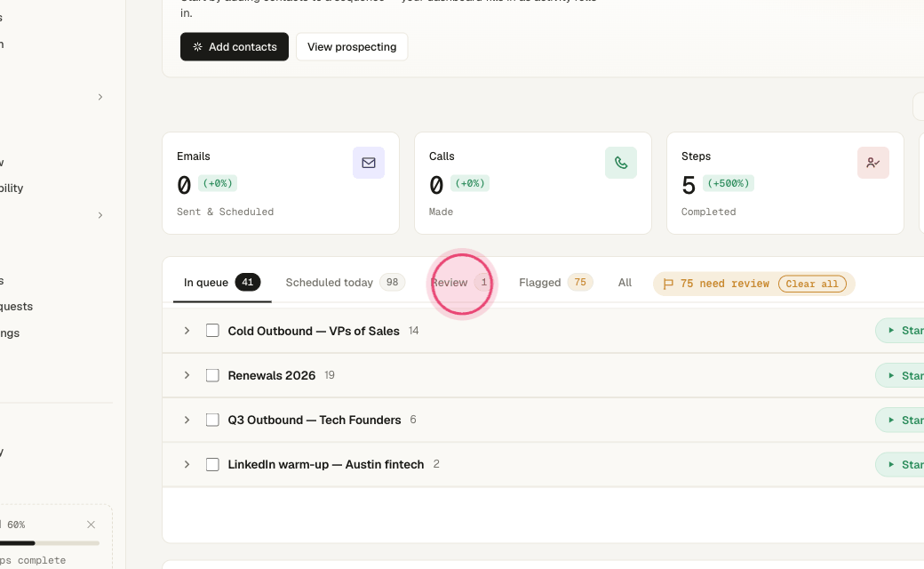This screenshot has height=569, width=924.
Task: Expand the Renewals 2026 row
Action: [187, 375]
